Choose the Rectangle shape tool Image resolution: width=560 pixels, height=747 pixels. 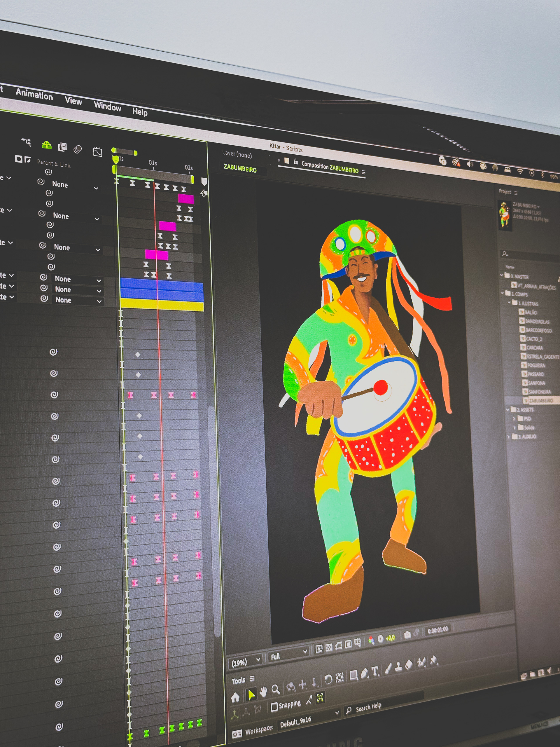click(x=353, y=675)
